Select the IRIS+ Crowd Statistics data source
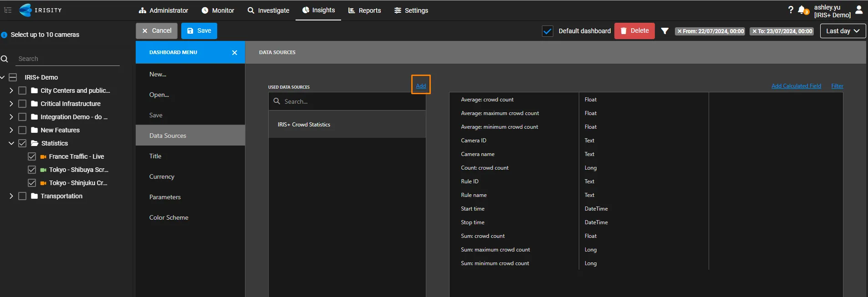 coord(347,124)
